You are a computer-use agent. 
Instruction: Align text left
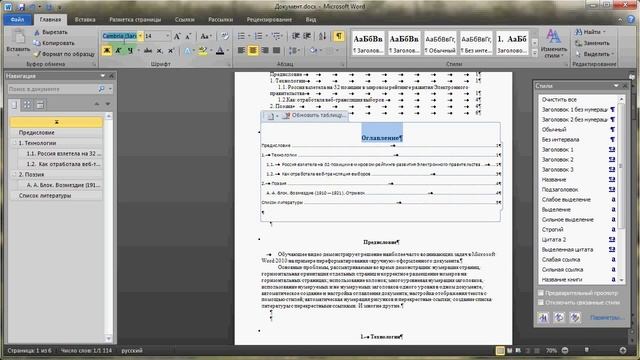pos(241,51)
